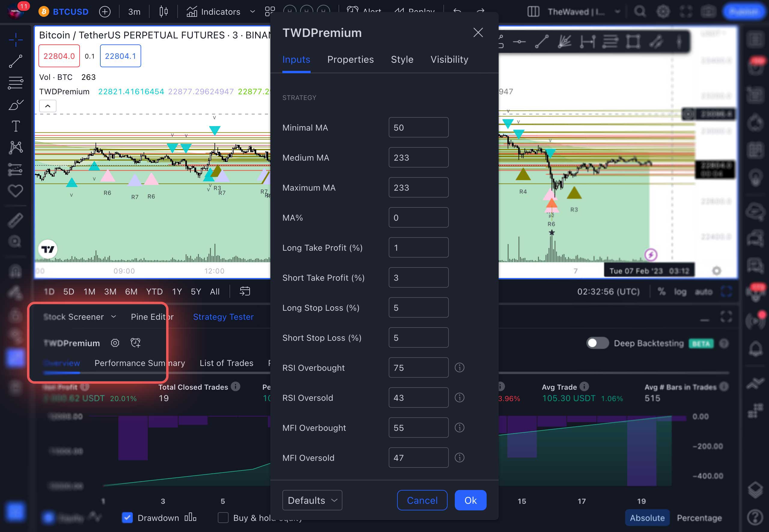The image size is (769, 532).
Task: Open the symbol search magnifier
Action: point(640,12)
